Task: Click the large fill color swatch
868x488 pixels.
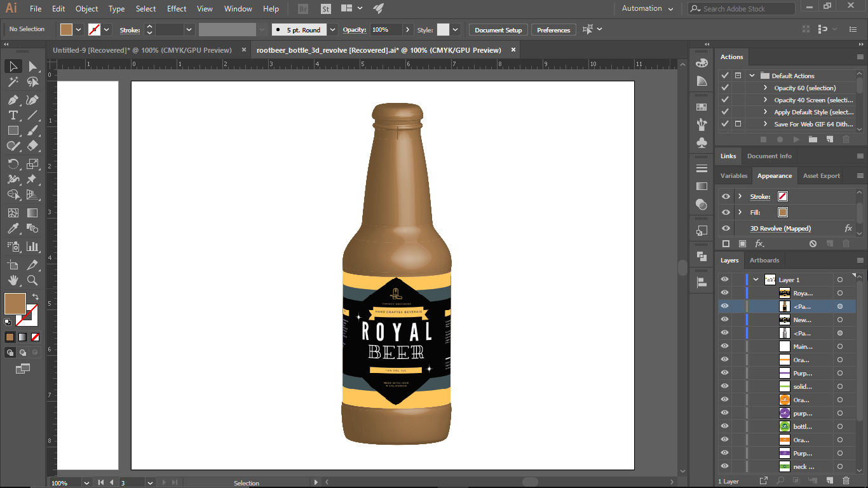Action: pyautogui.click(x=15, y=304)
